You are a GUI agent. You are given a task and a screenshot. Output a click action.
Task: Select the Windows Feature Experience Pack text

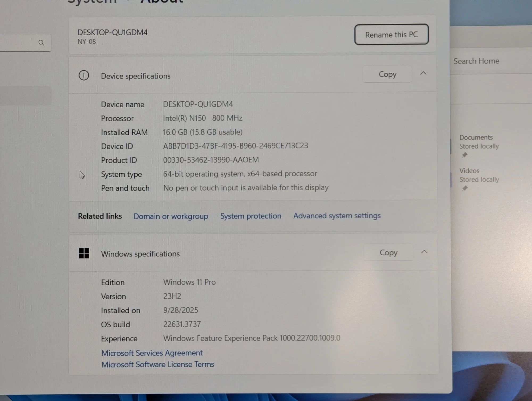(x=252, y=338)
